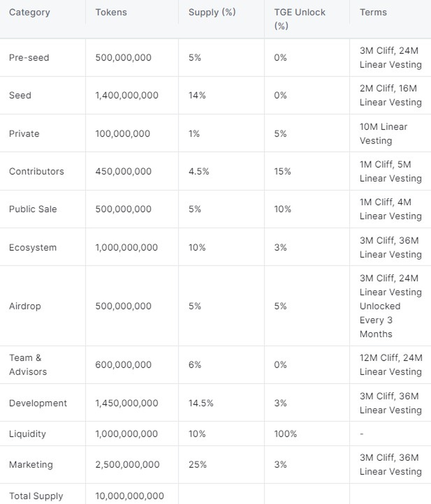This screenshot has height=504, width=431.
Task: Click the Category column header
Action: (29, 12)
